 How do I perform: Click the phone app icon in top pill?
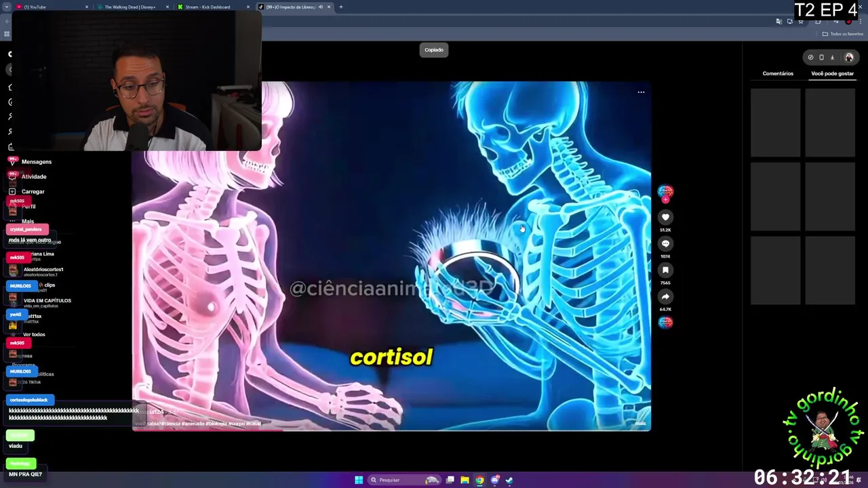[821, 58]
